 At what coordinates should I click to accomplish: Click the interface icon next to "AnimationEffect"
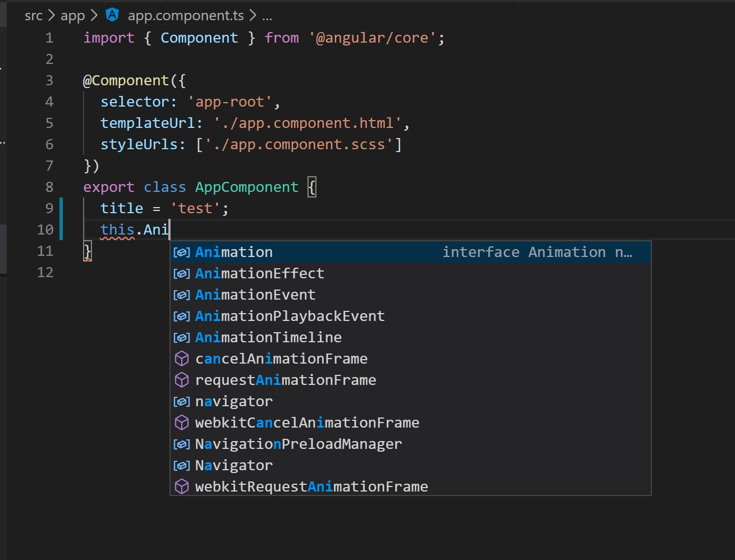click(x=181, y=273)
